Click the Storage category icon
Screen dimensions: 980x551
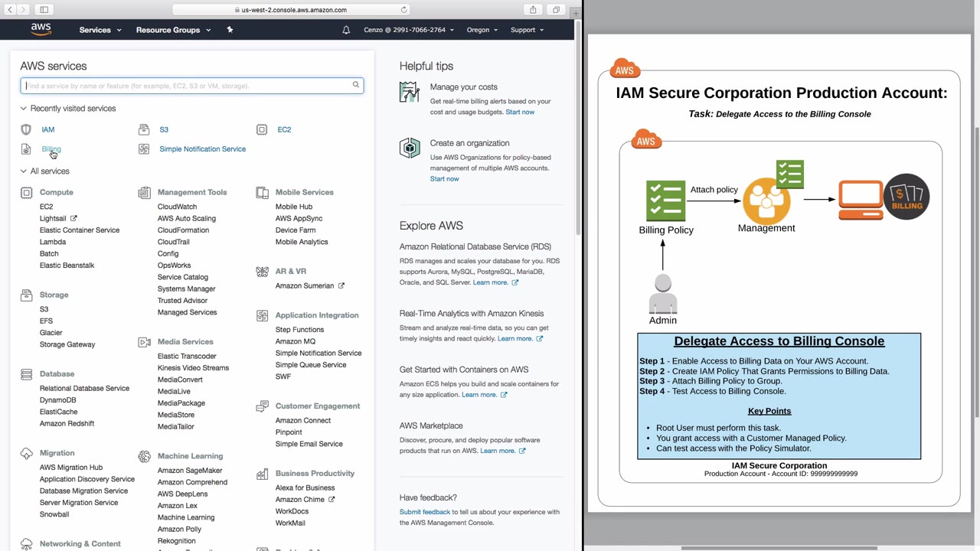coord(26,295)
